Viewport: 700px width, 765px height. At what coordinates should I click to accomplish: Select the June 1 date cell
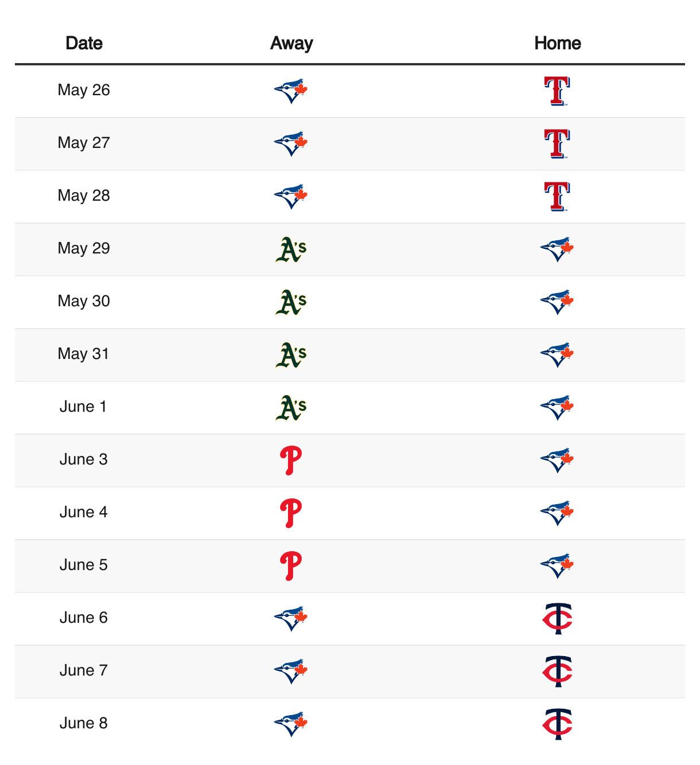click(x=84, y=407)
